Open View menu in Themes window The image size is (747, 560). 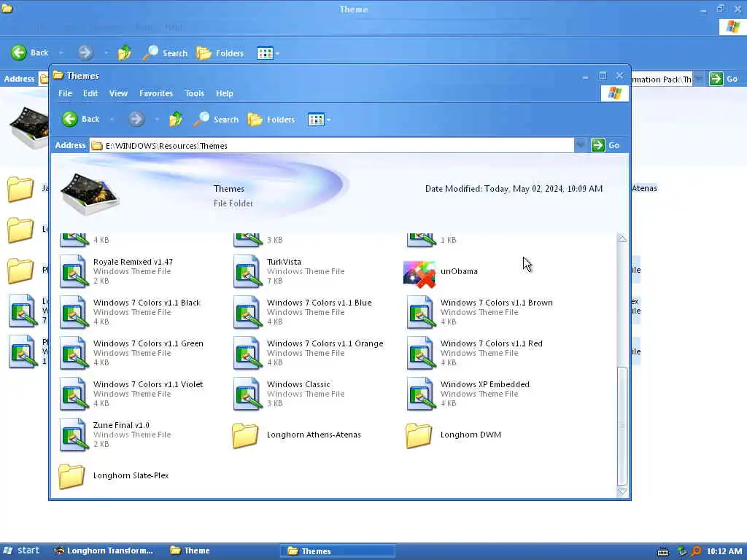118,93
